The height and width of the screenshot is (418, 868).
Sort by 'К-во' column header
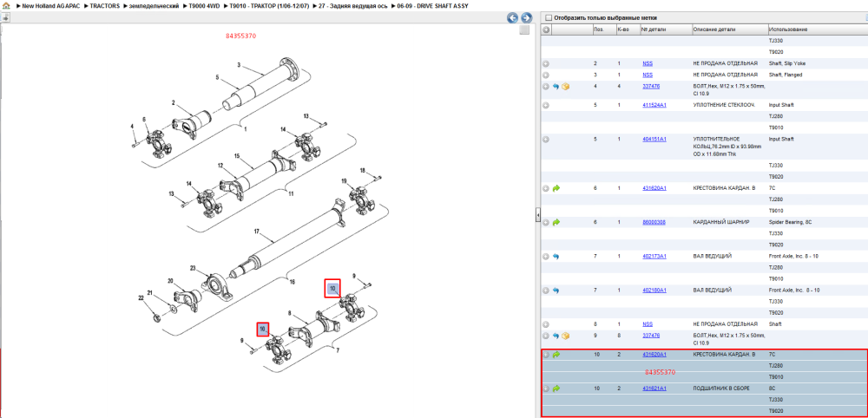(628, 29)
